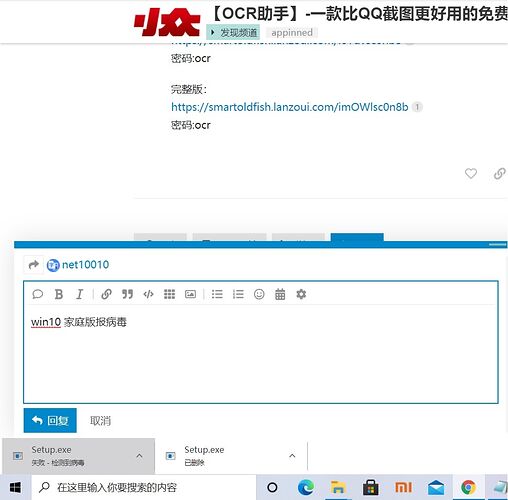Viewport: 508px width, 500px height.
Task: Submit the reply with 回复 button
Action: [x=50, y=420]
